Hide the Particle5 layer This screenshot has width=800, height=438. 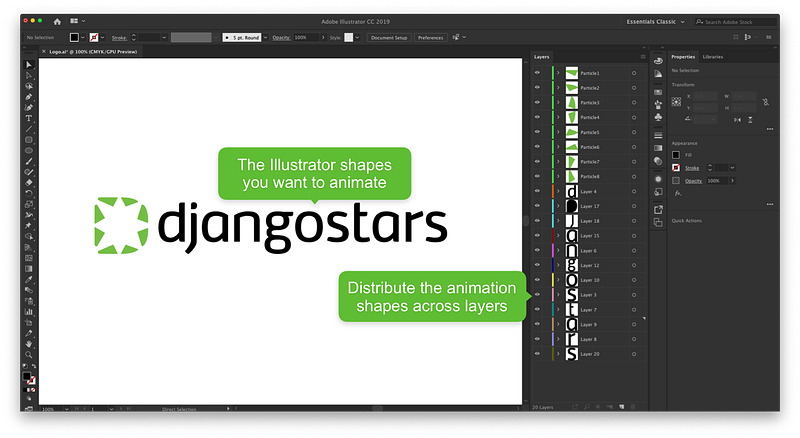tap(537, 132)
